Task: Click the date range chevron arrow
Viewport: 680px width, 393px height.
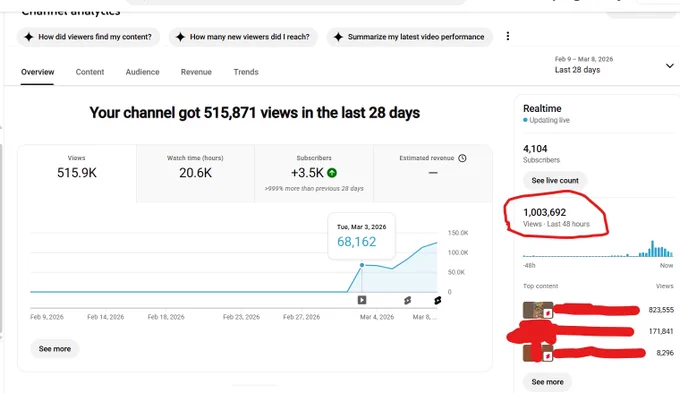Action: click(670, 66)
